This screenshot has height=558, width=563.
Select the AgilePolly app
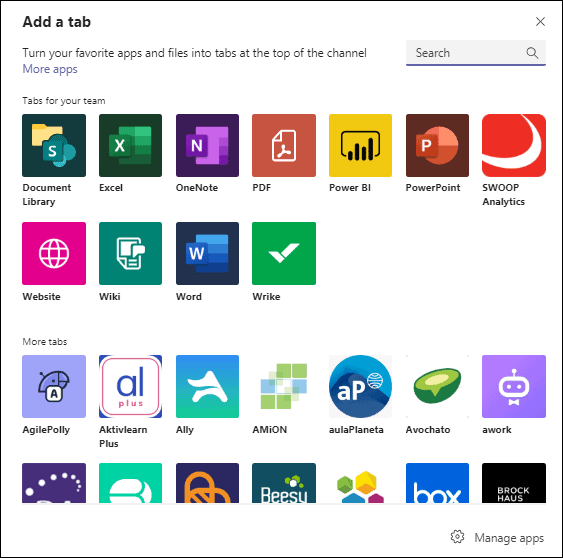(x=54, y=386)
